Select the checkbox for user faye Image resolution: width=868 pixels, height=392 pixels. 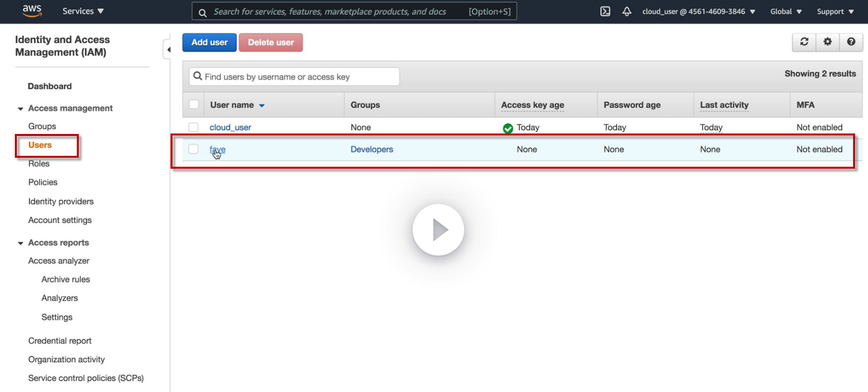pos(194,149)
